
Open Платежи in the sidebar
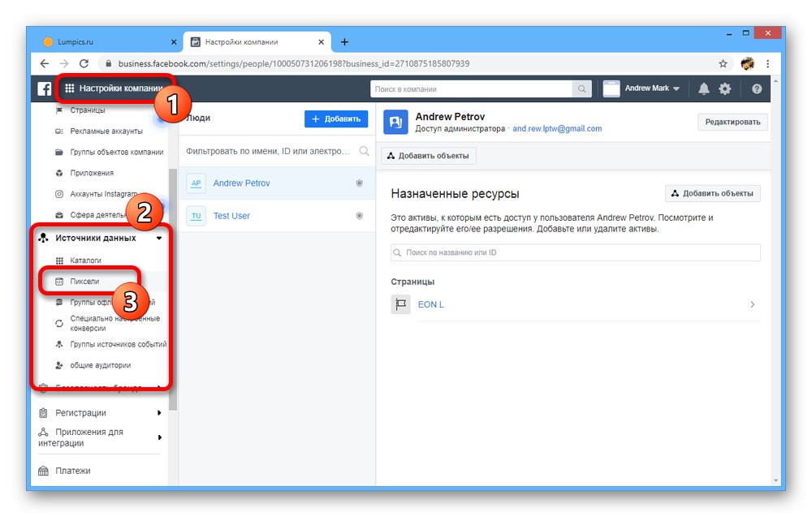[72, 471]
